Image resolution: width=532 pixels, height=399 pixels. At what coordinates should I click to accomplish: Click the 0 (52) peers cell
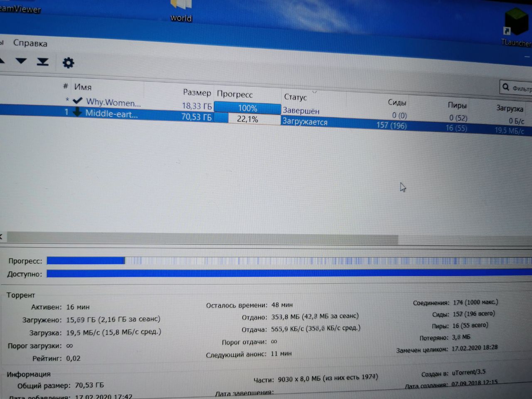click(458, 118)
